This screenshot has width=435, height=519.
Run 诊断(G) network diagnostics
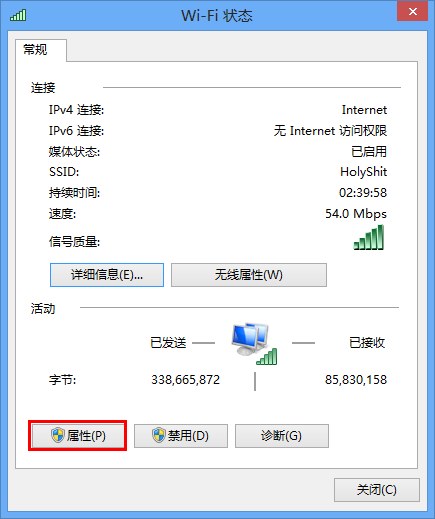pos(282,436)
